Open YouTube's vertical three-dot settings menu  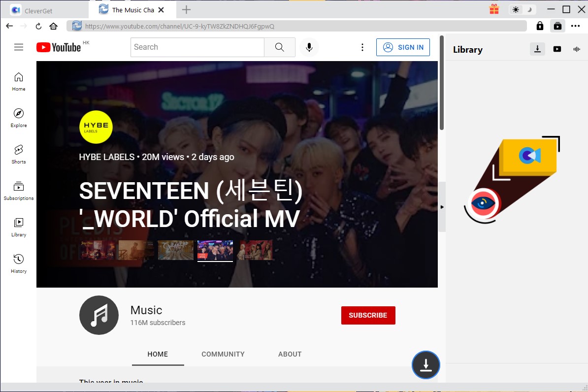pos(362,47)
